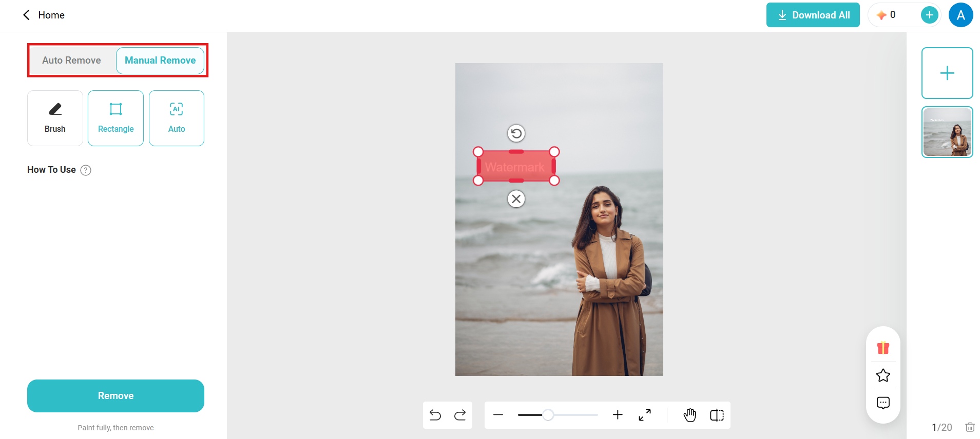
Task: Open How To Use help icon
Action: point(86,170)
